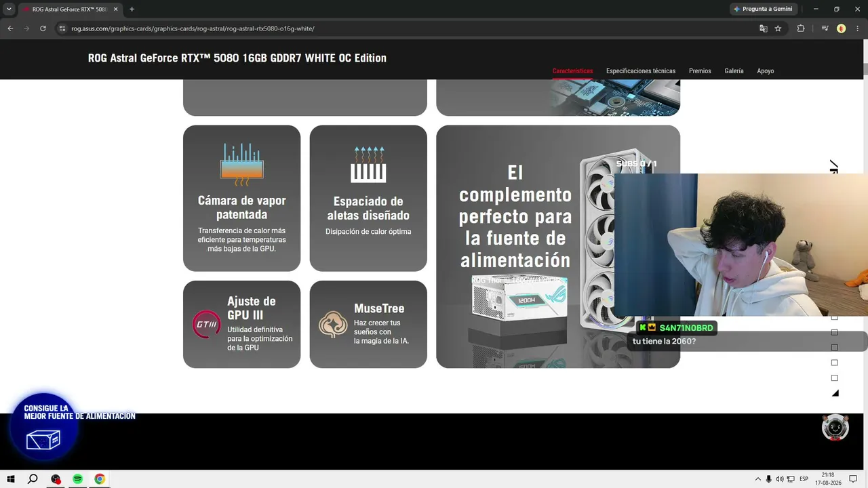The height and width of the screenshot is (488, 868).
Task: Click the Haz crecer tus sueños description
Action: pyautogui.click(x=381, y=332)
